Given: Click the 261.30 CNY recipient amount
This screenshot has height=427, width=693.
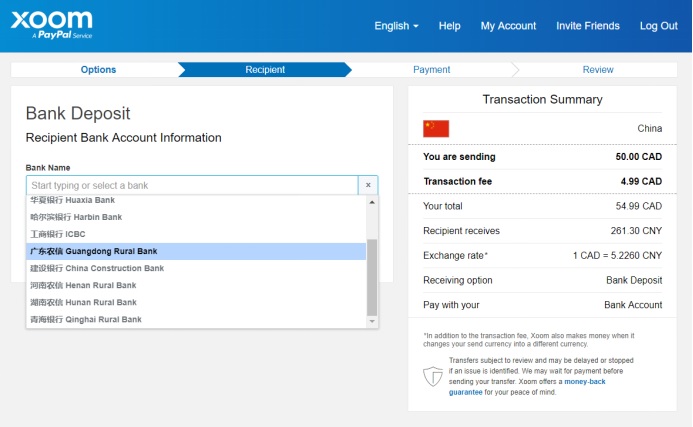Looking at the screenshot, I should (636, 231).
